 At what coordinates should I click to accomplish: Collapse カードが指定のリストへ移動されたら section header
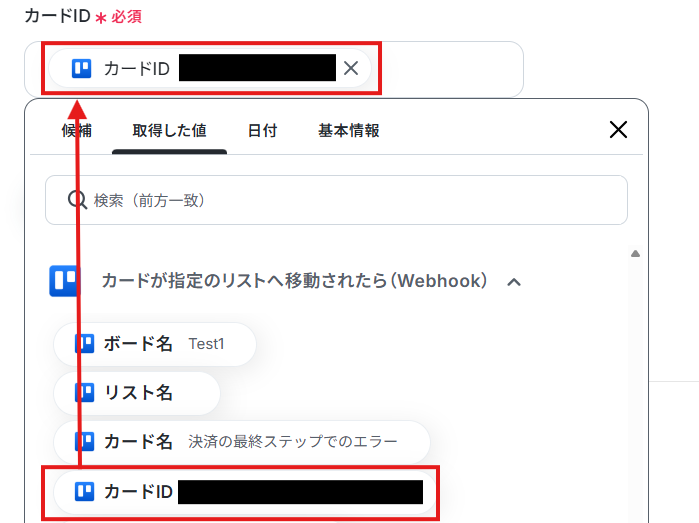click(294, 281)
